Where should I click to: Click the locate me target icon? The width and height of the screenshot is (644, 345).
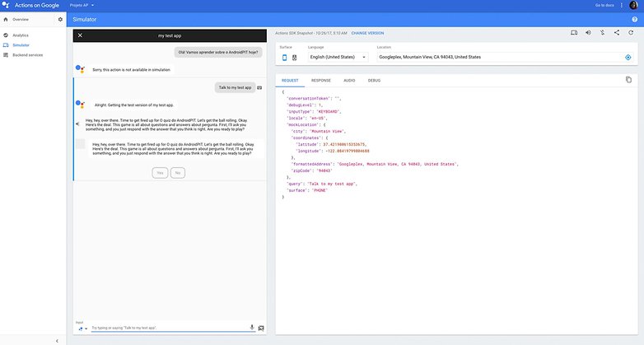tap(628, 58)
